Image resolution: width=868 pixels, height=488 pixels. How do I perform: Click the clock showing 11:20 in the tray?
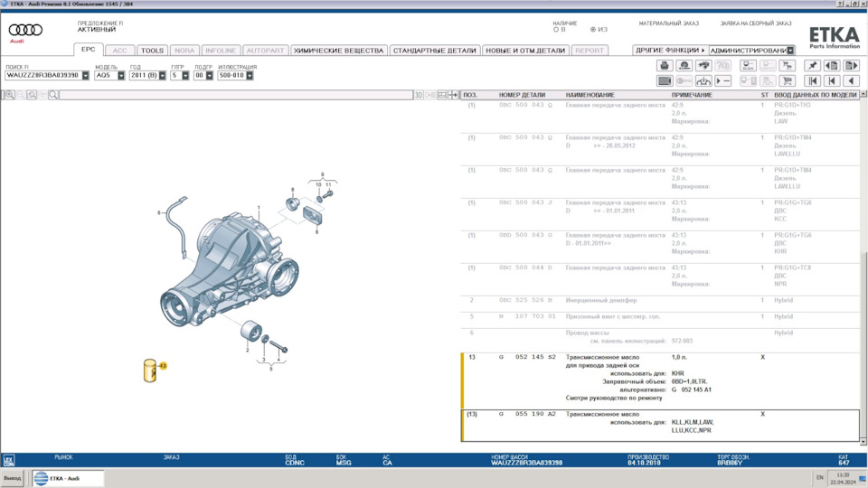[843, 475]
